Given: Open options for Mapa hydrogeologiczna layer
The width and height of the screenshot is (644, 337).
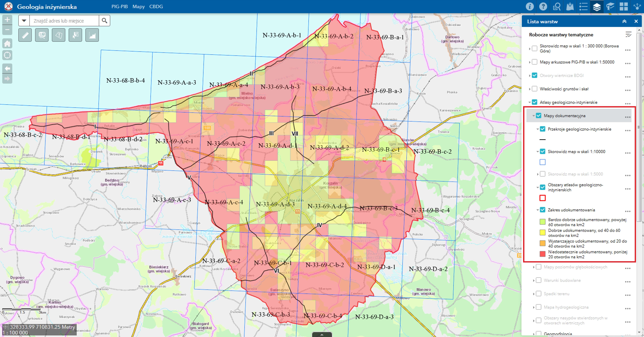Looking at the screenshot, I should (x=628, y=309).
